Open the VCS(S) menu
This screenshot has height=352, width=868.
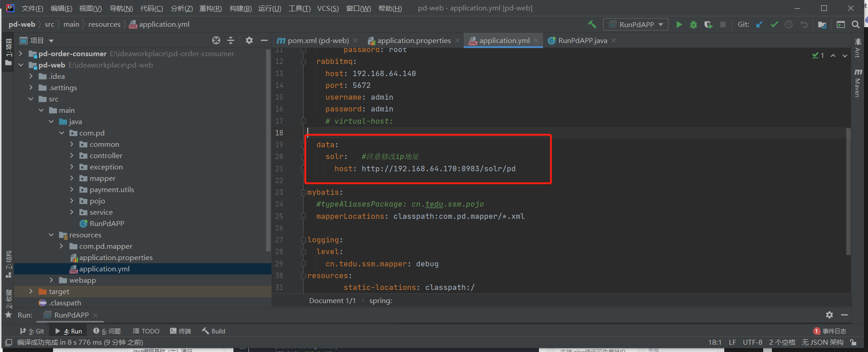coord(328,8)
